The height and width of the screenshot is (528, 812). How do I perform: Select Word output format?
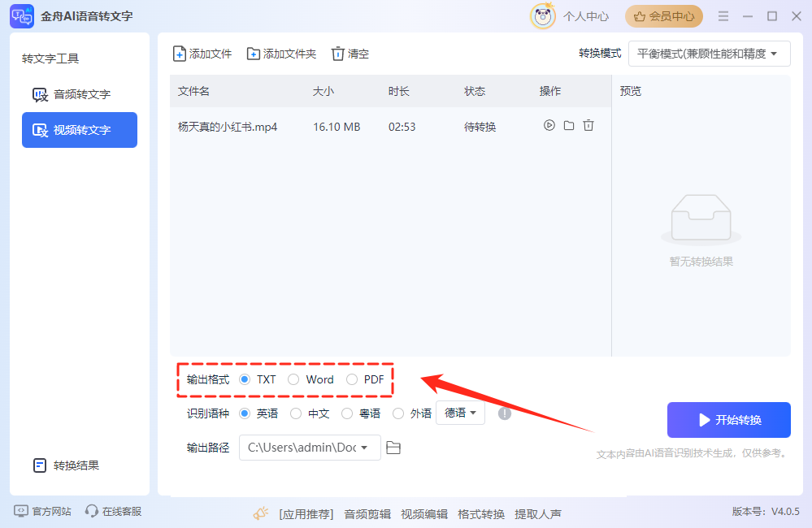coord(293,379)
